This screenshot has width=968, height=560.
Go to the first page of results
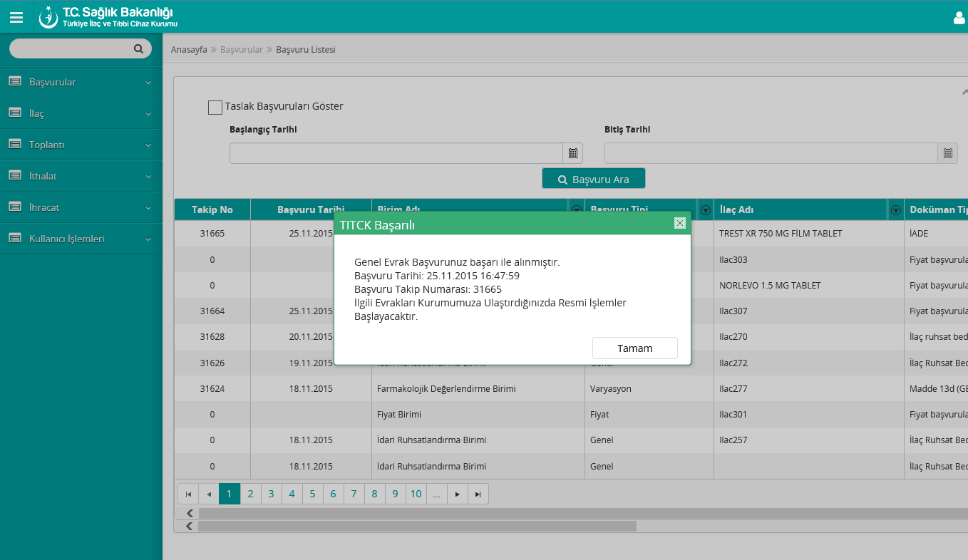(x=188, y=494)
